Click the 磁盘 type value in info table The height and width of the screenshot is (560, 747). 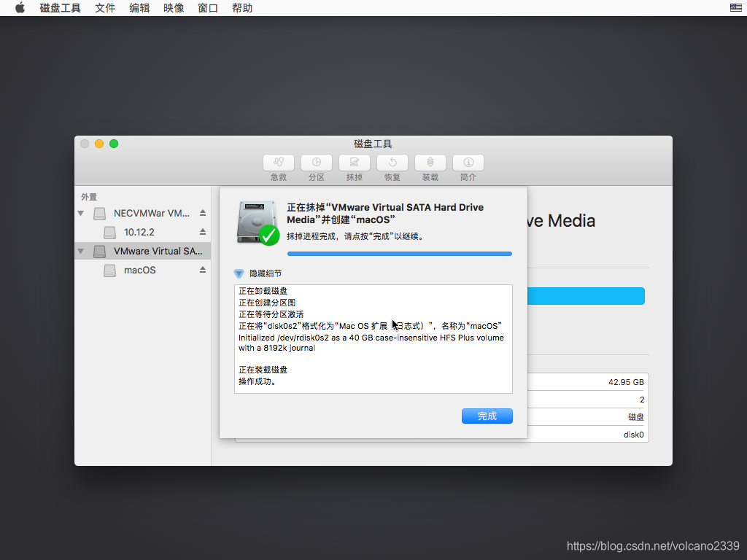[x=636, y=416]
